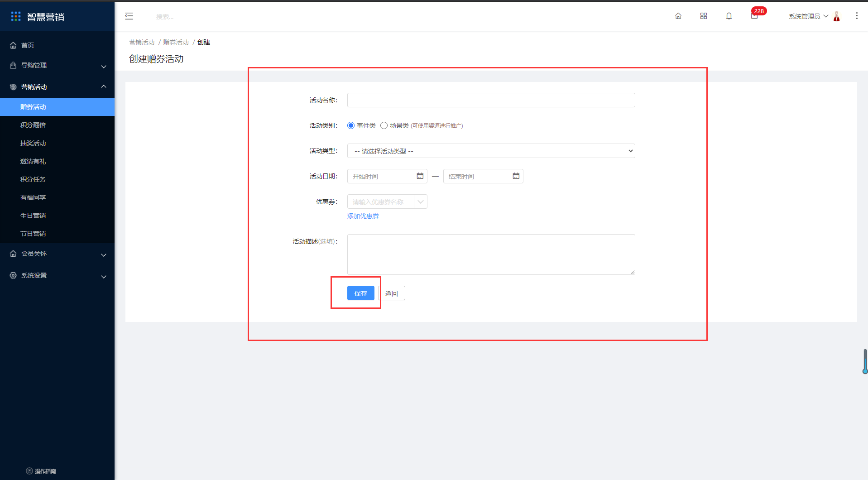Viewport: 868px width, 480px height.
Task: Open the home icon in top bar
Action: coord(678,16)
